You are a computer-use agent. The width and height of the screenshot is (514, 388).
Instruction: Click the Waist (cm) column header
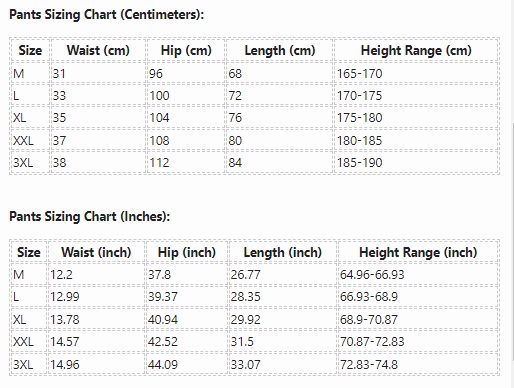click(98, 50)
